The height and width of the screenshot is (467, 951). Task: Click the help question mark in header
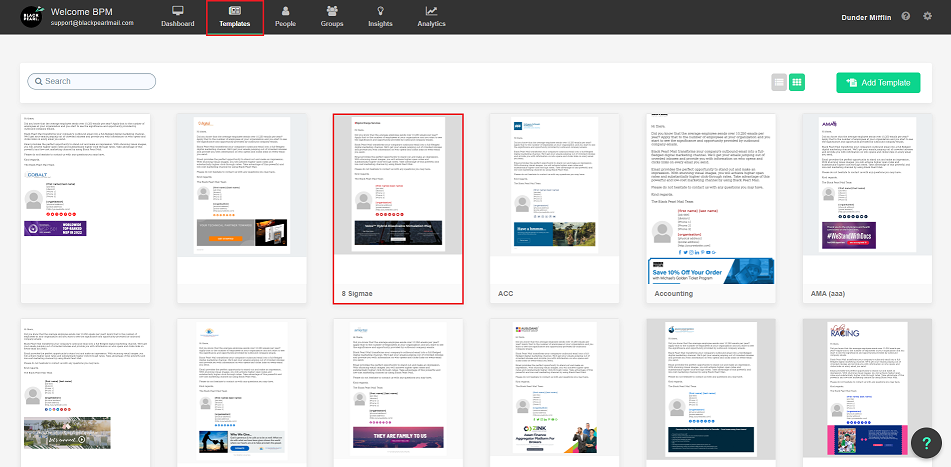pyautogui.click(x=905, y=16)
